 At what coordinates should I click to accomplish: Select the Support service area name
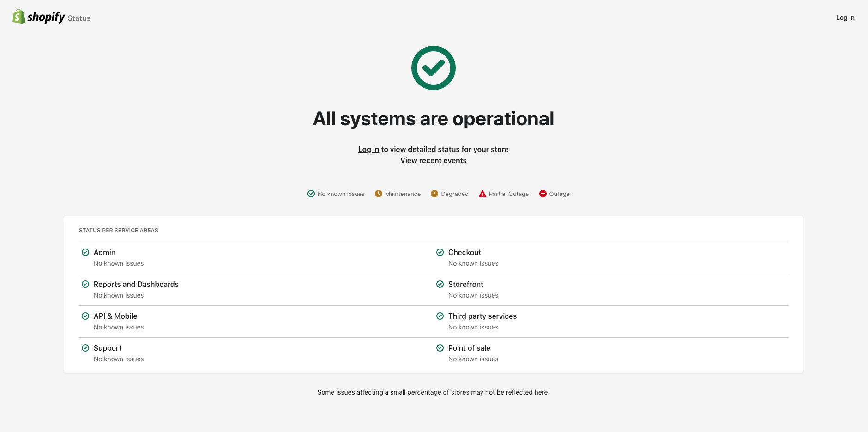108,348
